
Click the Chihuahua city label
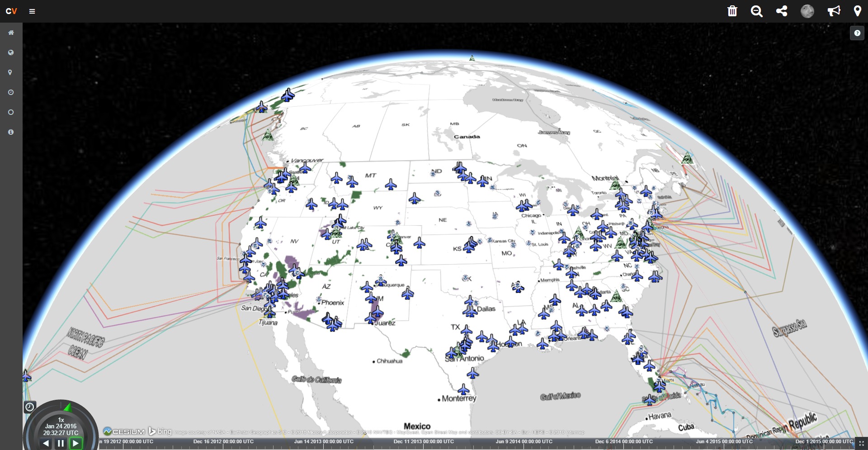tap(389, 361)
